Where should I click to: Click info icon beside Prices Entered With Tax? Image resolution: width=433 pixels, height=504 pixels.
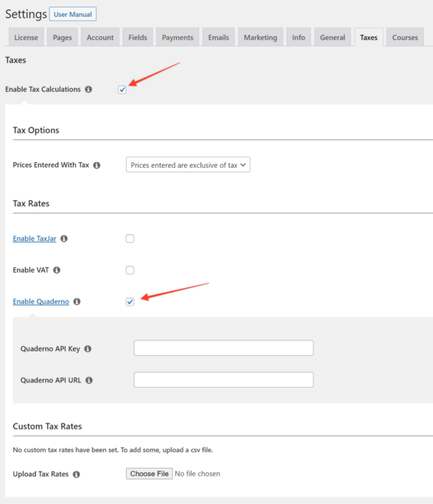tap(96, 165)
